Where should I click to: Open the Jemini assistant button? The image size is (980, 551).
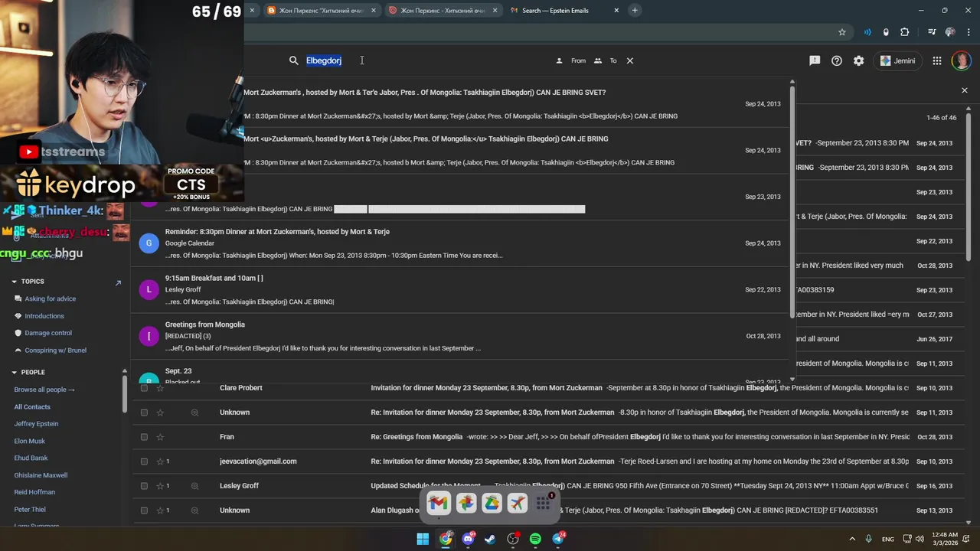[x=898, y=60]
